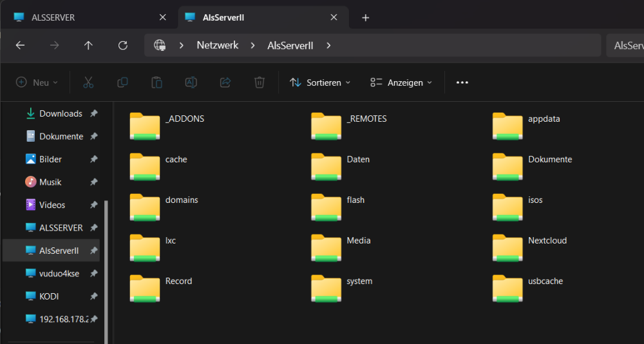Select KODI in the sidebar
Screen dimensions: 644x344
(49, 296)
